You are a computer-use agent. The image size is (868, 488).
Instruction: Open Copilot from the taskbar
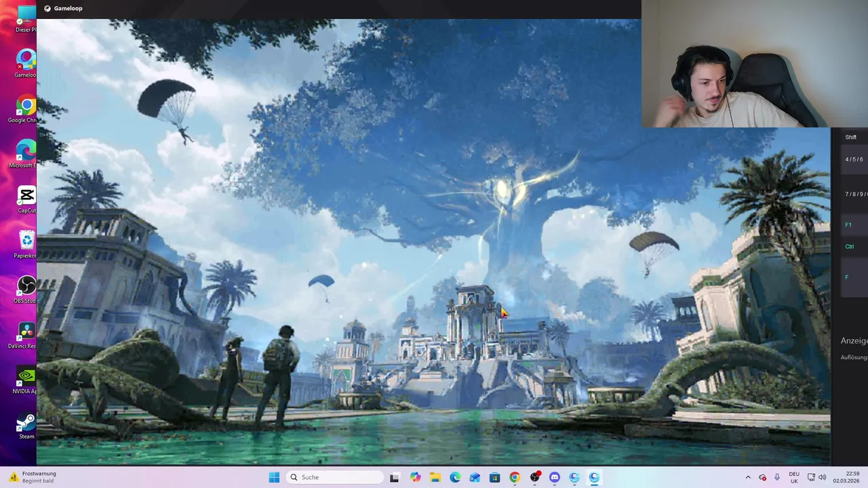[x=415, y=477]
